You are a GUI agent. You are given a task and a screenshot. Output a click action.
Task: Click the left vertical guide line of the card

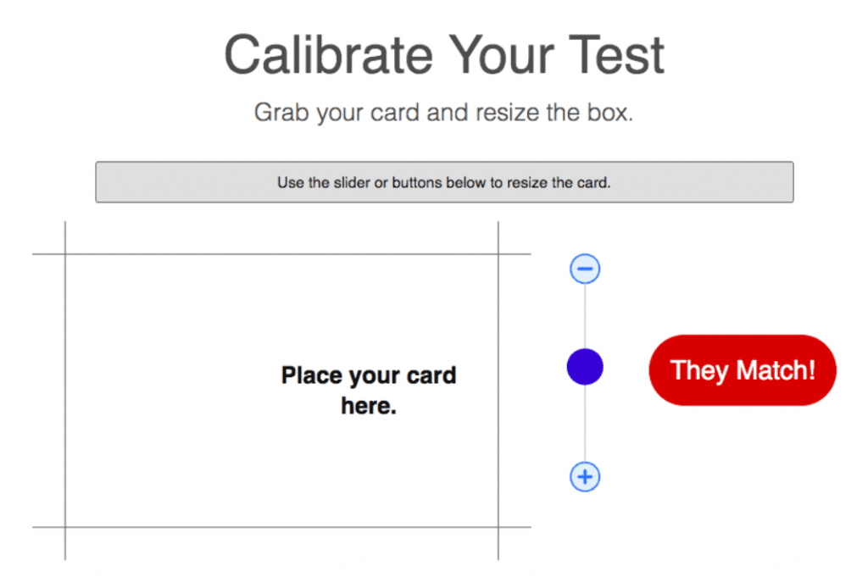[65, 391]
